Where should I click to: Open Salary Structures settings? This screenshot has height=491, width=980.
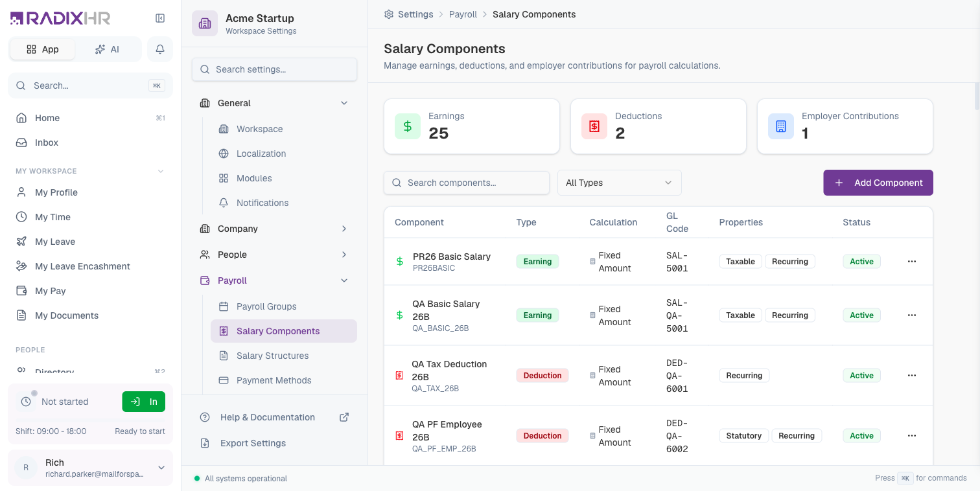point(284,356)
